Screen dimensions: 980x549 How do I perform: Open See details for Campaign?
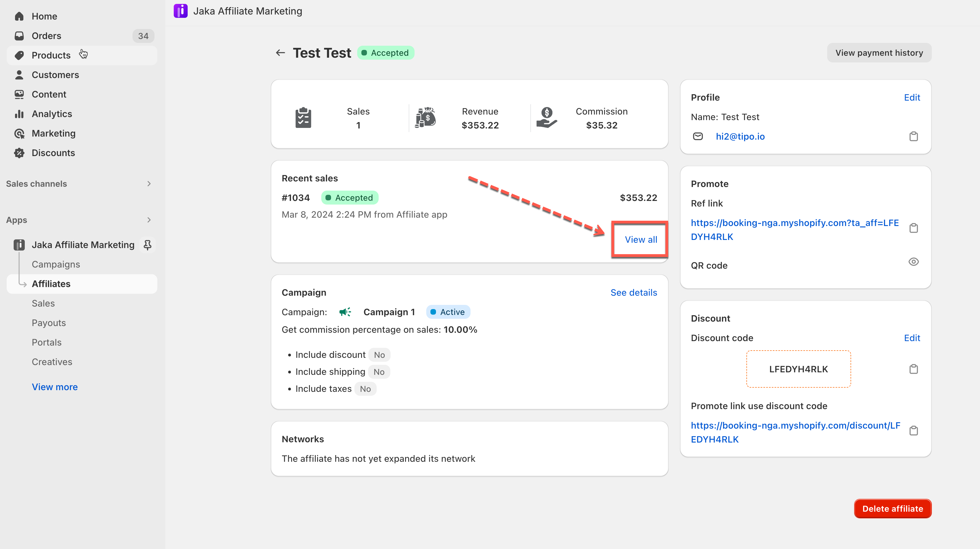pyautogui.click(x=633, y=292)
